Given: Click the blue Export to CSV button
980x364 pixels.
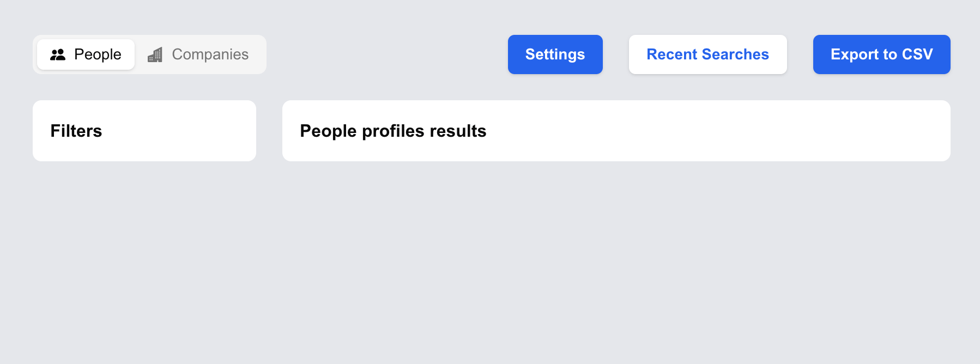Looking at the screenshot, I should point(882,54).
